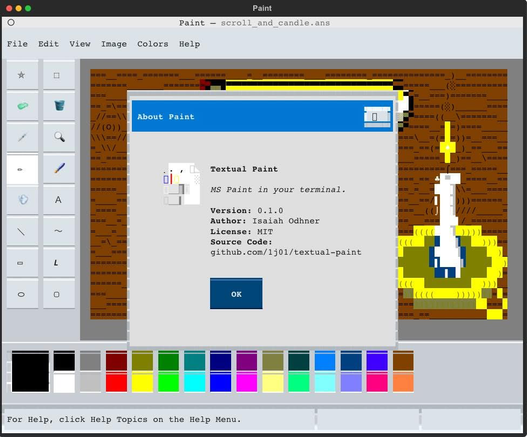Open the Help menu
Viewport: 527px width, 437px height.
tap(189, 44)
